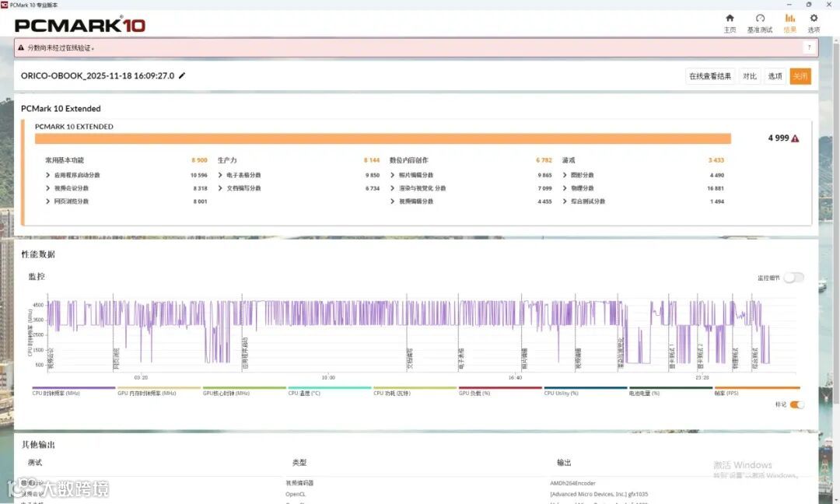
Task: Click the 数位内容创作 score 6 782
Action: pos(544,160)
